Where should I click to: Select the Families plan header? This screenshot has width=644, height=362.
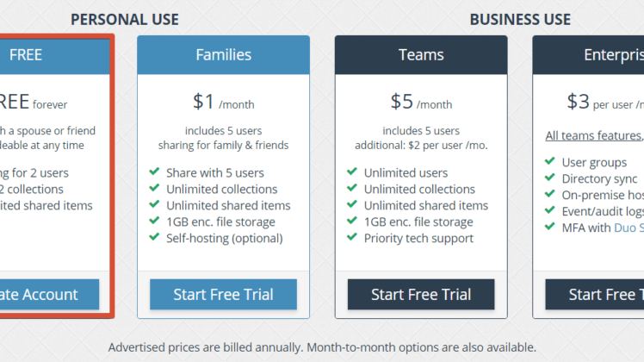tap(224, 55)
